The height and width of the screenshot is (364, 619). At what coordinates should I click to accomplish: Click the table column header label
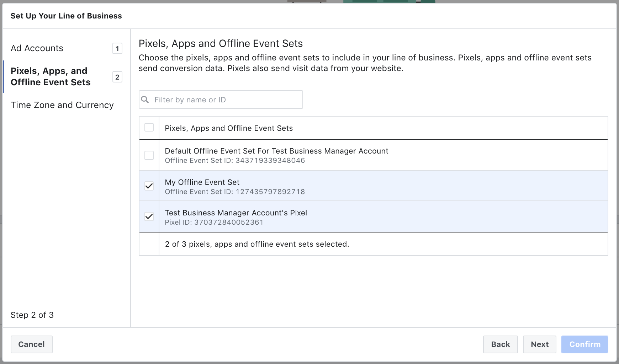click(x=229, y=128)
